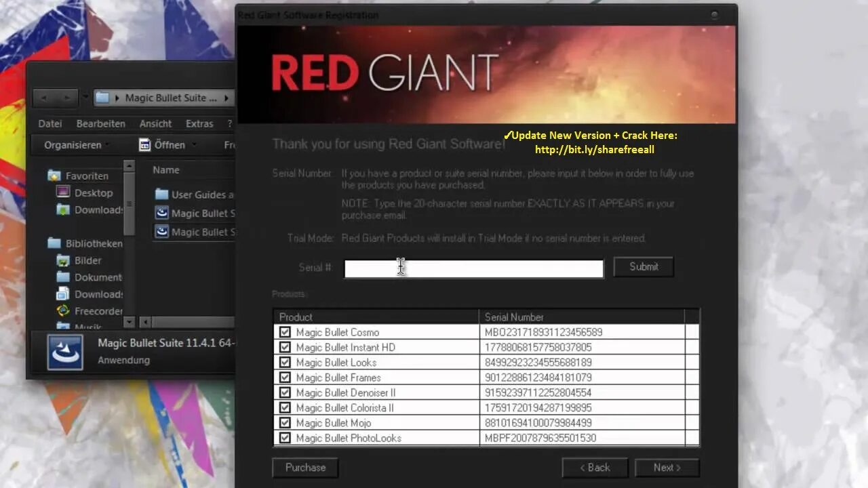Click the Freecorder icon in sidebar
The width and height of the screenshot is (868, 488).
63,311
